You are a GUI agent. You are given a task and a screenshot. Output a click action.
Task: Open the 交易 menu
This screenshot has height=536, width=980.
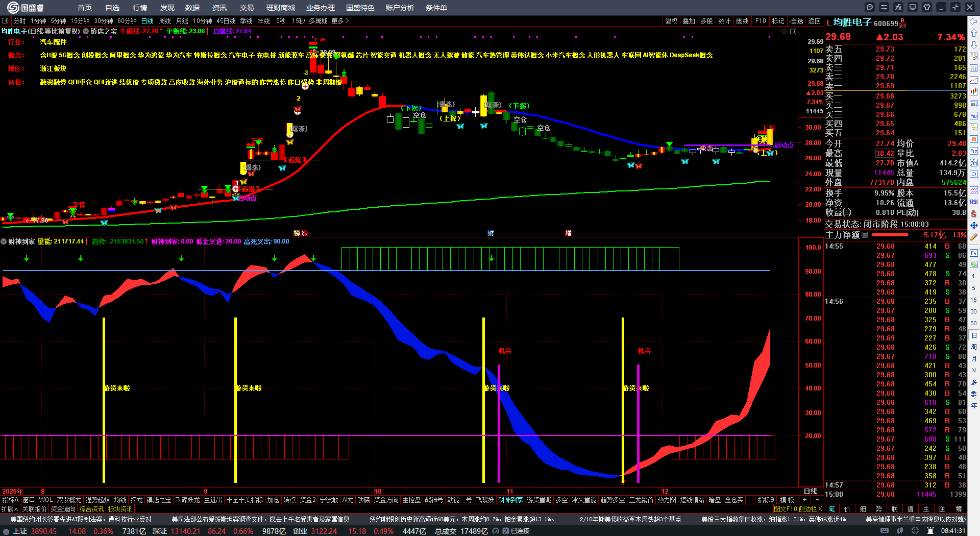point(247,8)
